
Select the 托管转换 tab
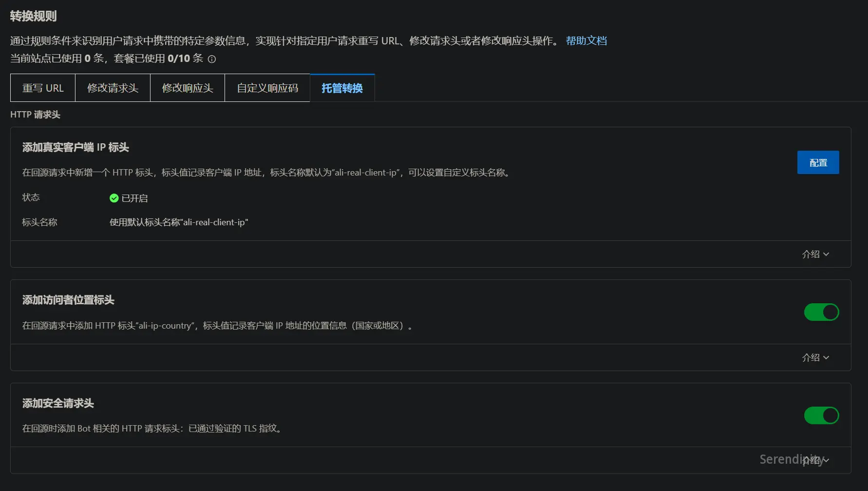click(342, 88)
